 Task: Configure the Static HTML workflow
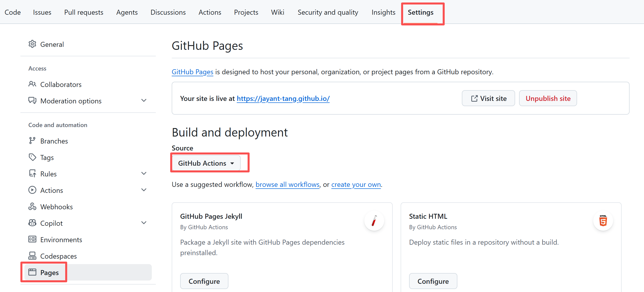click(x=433, y=281)
